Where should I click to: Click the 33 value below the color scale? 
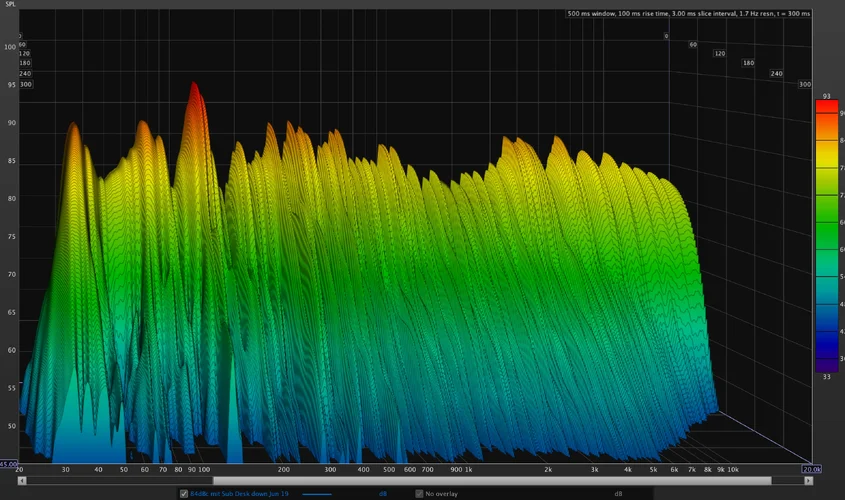tap(827, 377)
